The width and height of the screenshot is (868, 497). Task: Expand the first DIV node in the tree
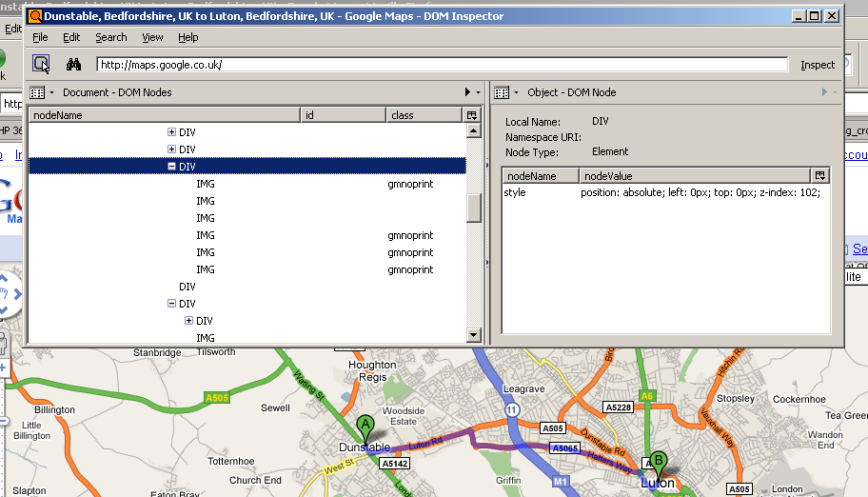(171, 132)
